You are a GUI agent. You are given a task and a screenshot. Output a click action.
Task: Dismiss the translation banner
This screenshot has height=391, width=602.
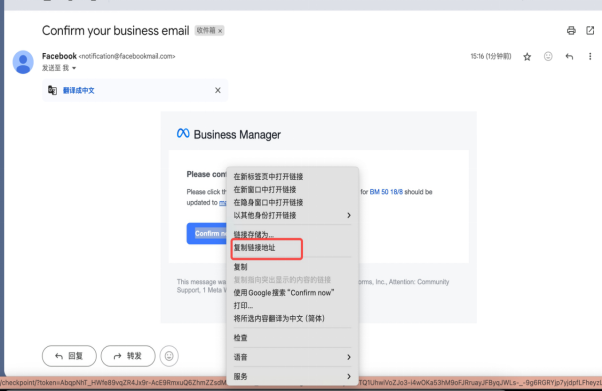point(218,90)
